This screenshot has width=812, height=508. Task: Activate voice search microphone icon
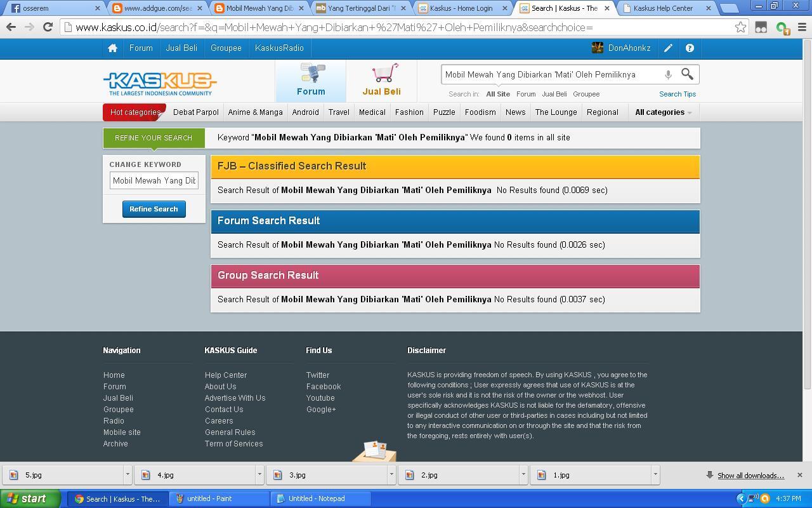[x=668, y=75]
